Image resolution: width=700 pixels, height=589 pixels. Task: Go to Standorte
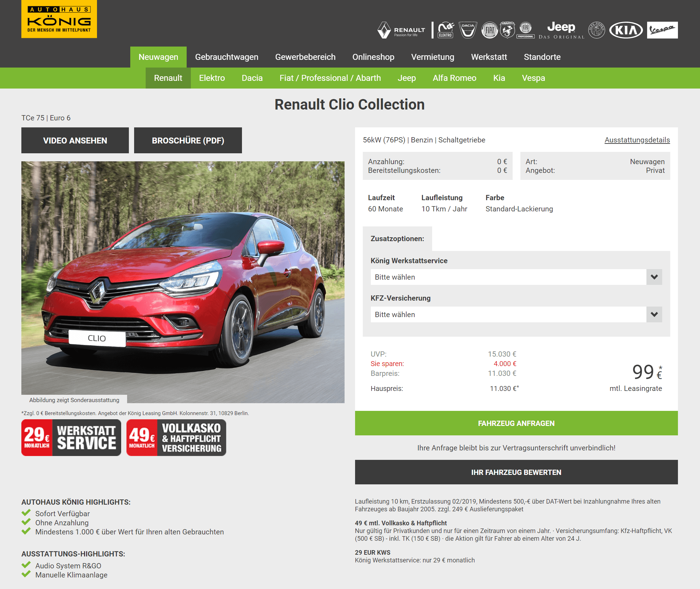point(542,57)
